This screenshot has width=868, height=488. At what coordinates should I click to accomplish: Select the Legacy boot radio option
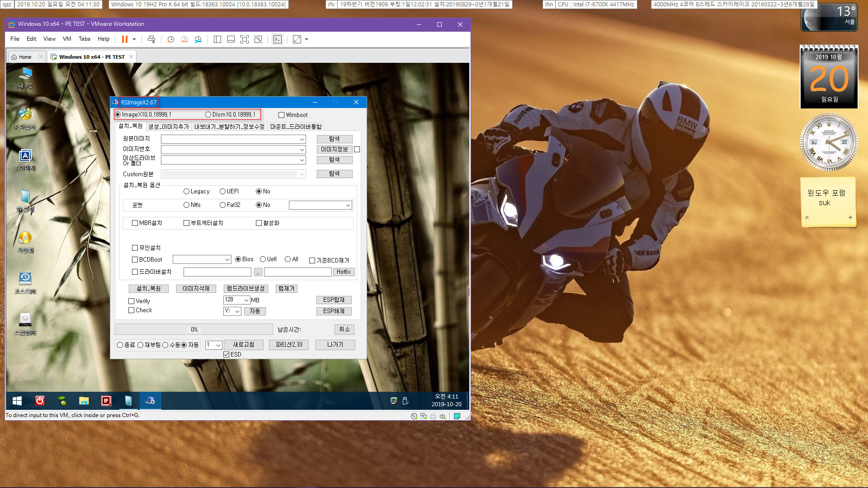point(186,192)
